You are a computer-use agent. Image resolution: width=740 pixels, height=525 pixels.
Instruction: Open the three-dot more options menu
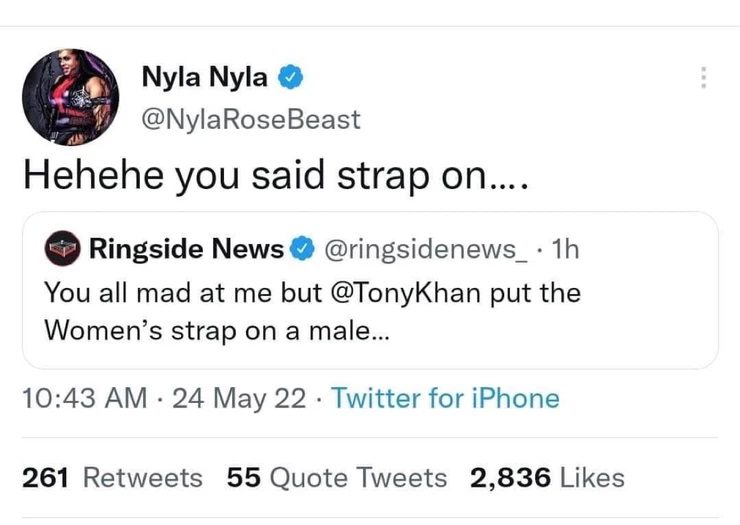tap(703, 77)
